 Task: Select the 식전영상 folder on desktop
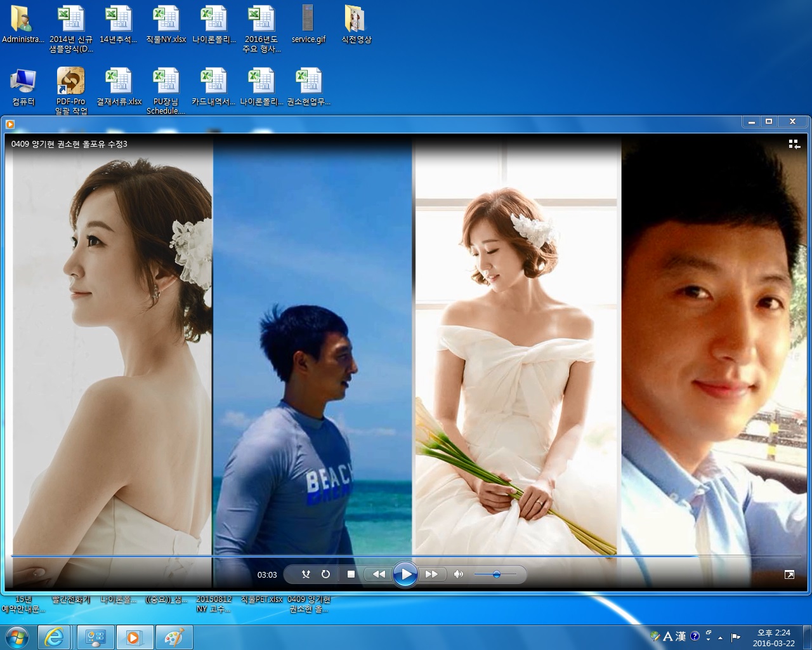356,24
